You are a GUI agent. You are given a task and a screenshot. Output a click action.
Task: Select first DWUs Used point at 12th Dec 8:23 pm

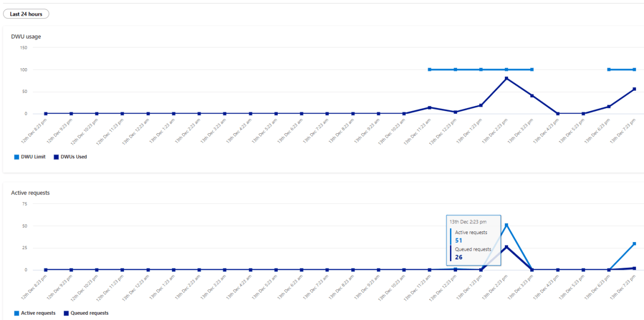(46, 113)
